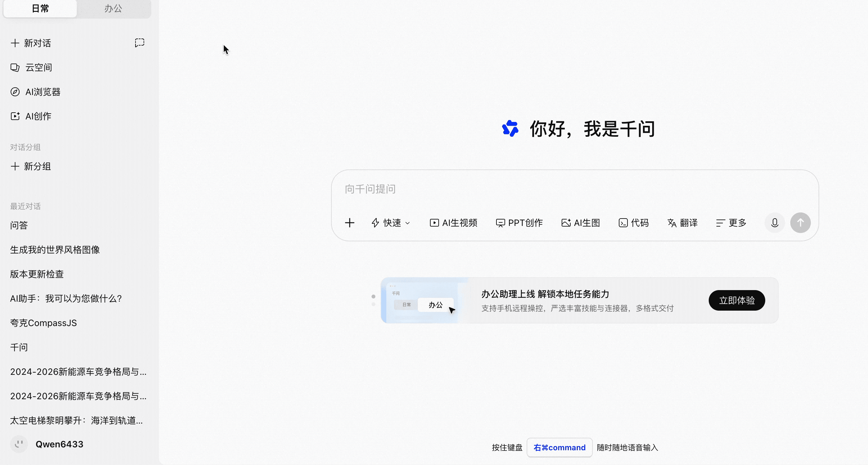Click the AI生图 image icon
Image resolution: width=868 pixels, height=465 pixels.
point(566,223)
